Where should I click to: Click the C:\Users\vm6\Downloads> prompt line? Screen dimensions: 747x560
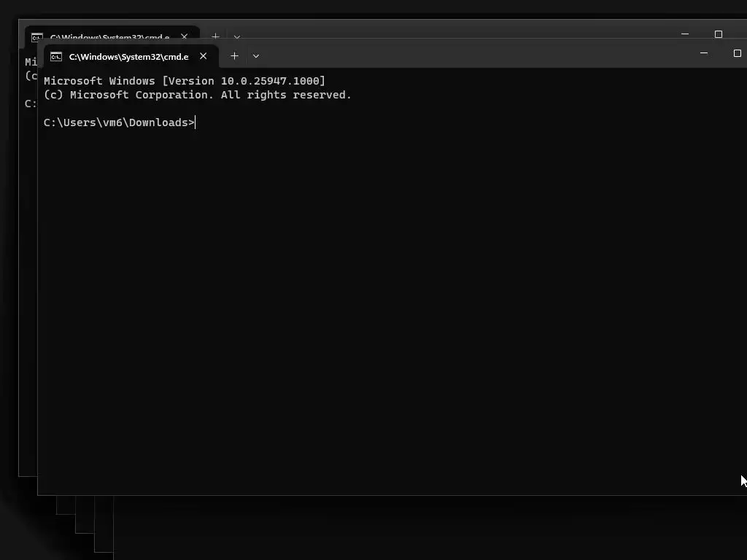click(119, 122)
